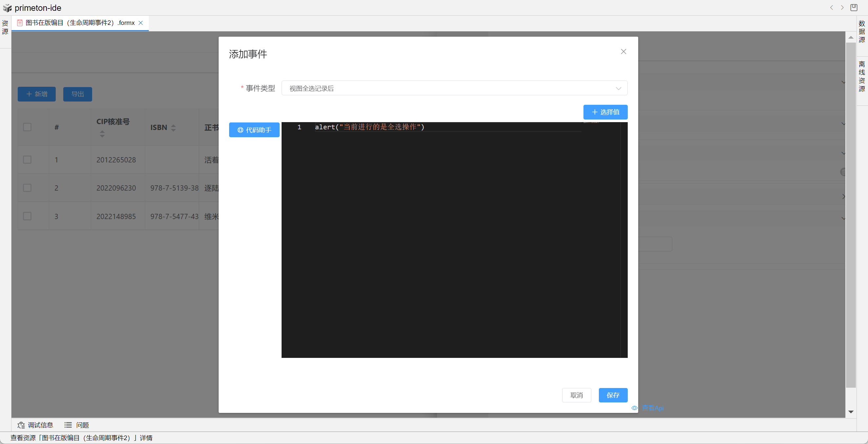Close the 添加事件 dialog with X icon

pos(623,51)
